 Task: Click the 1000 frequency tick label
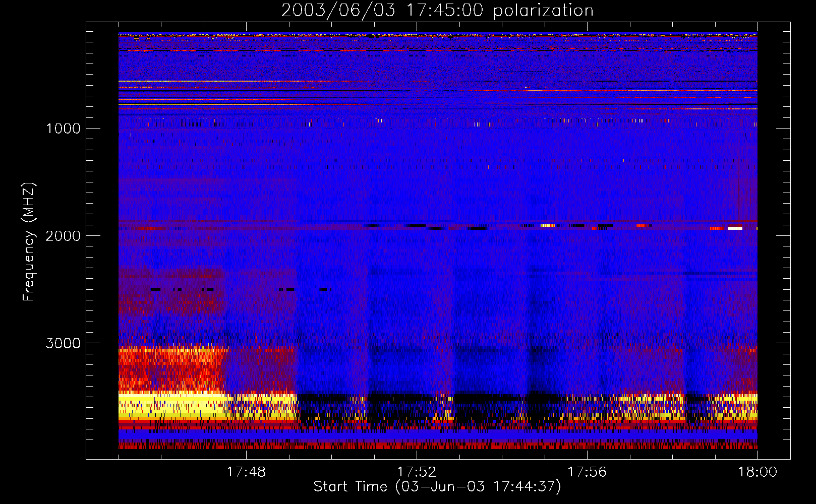63,129
